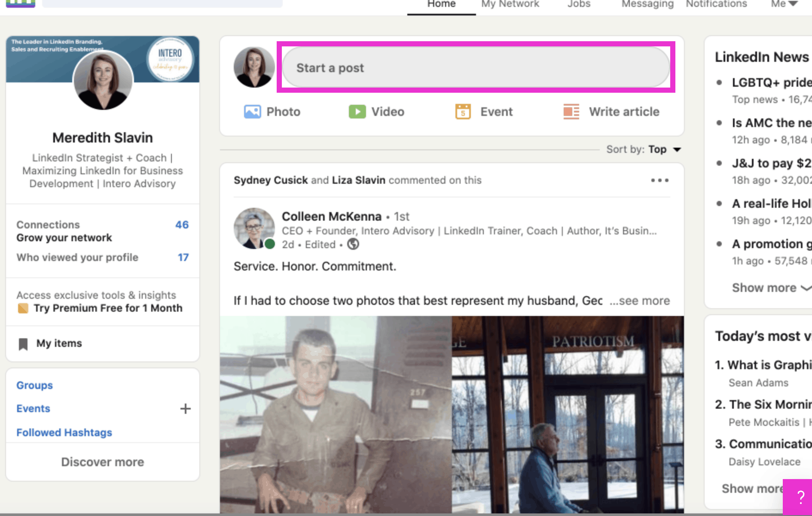The image size is (812, 516).
Task: Click the Write article icon
Action: tap(571, 111)
